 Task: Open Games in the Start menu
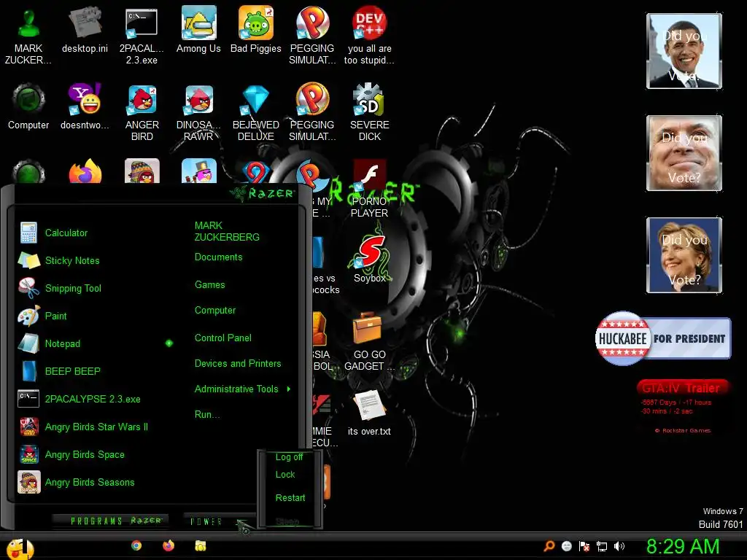(x=209, y=285)
